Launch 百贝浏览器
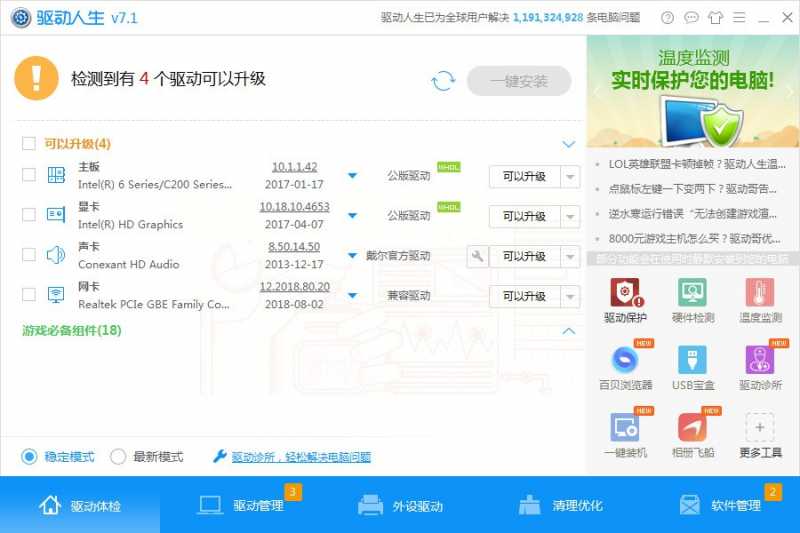The width and height of the screenshot is (800, 533). pyautogui.click(x=625, y=368)
